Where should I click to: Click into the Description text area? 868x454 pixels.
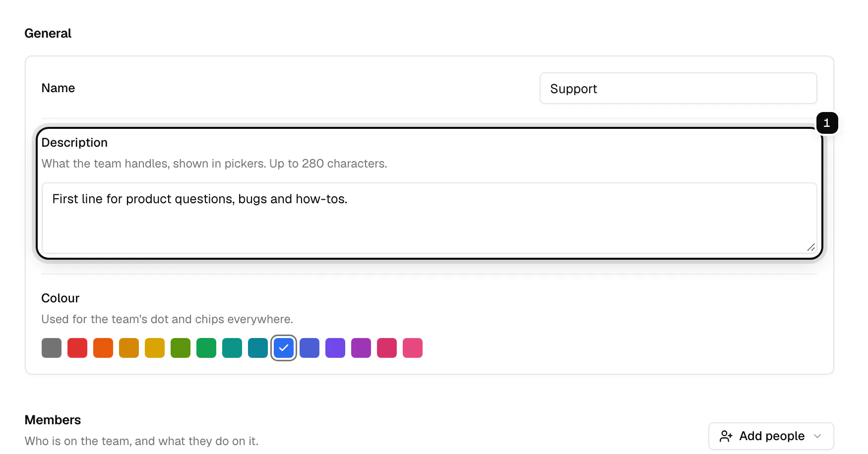coord(429,218)
